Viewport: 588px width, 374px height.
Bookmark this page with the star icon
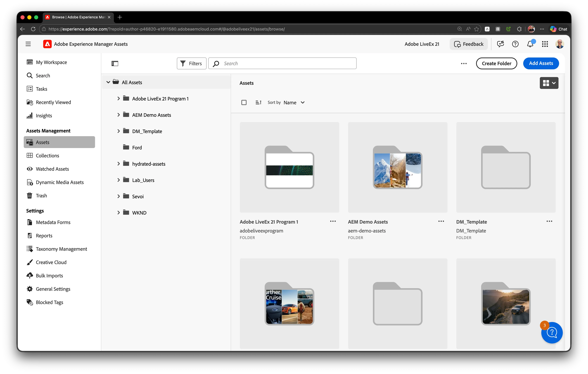click(x=476, y=29)
